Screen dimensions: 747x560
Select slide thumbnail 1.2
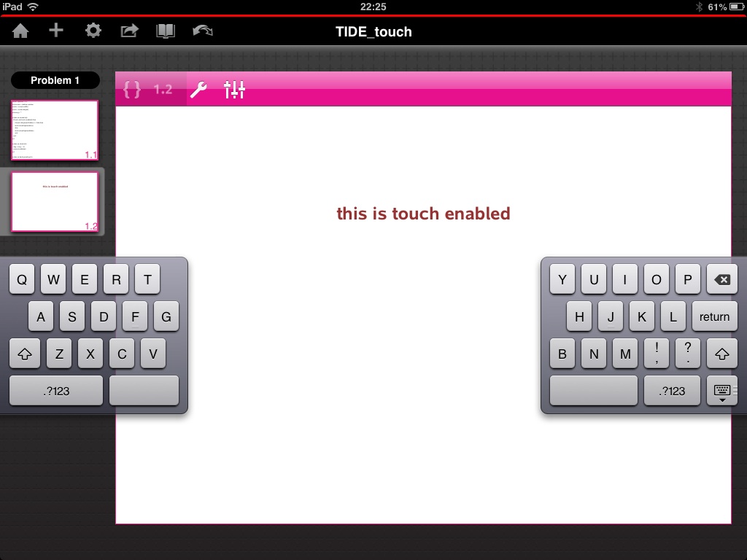(x=55, y=202)
